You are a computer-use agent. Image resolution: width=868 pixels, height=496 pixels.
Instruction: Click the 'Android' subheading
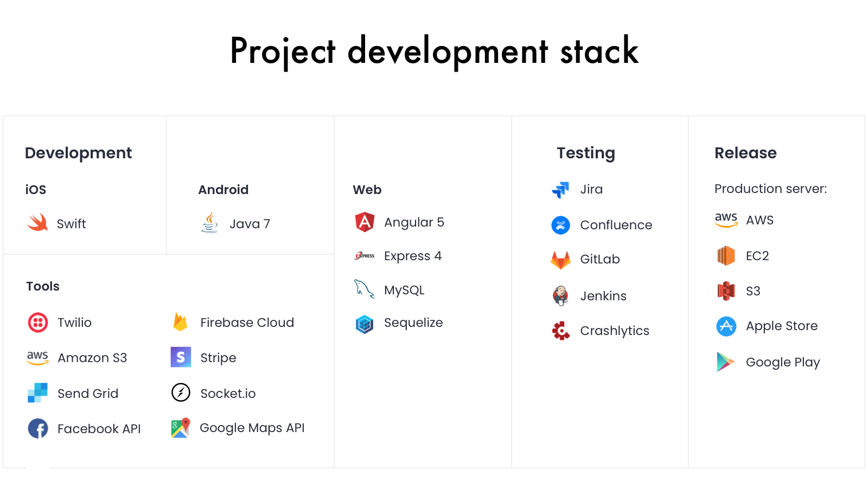pos(224,190)
